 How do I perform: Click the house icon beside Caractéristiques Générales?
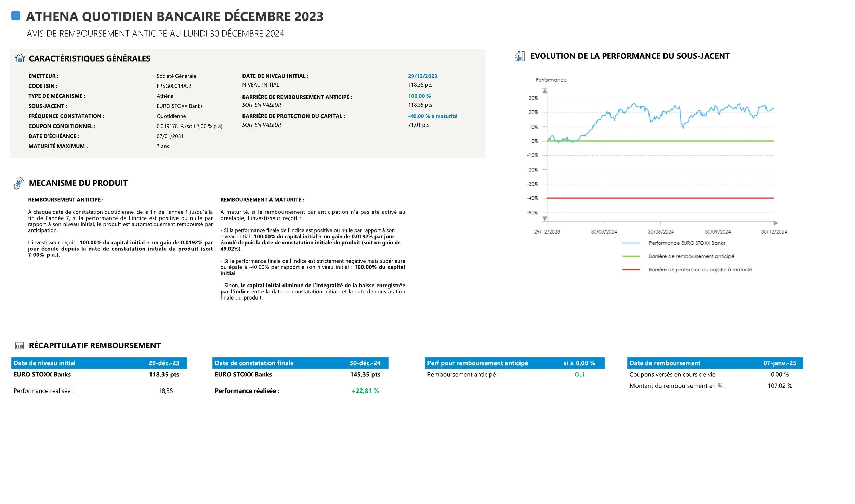20,58
